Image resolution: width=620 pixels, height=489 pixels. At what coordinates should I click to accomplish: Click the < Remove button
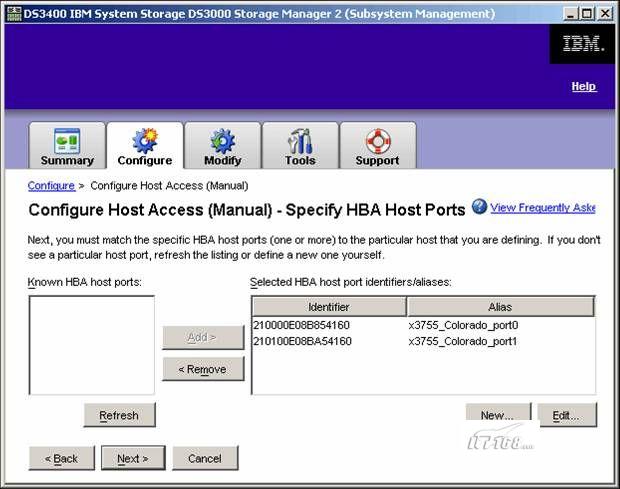click(203, 369)
